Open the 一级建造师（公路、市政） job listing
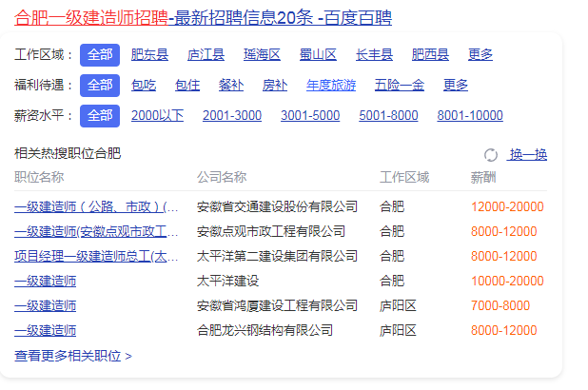 [x=96, y=206]
